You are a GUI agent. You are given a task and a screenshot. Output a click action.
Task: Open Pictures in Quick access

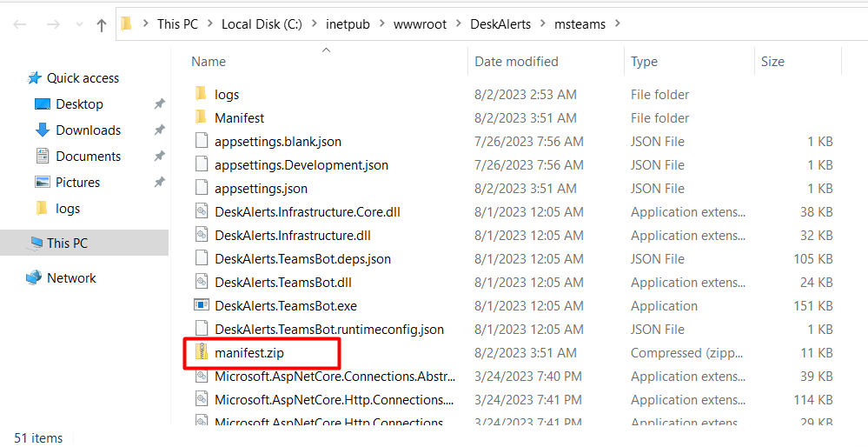(x=77, y=183)
